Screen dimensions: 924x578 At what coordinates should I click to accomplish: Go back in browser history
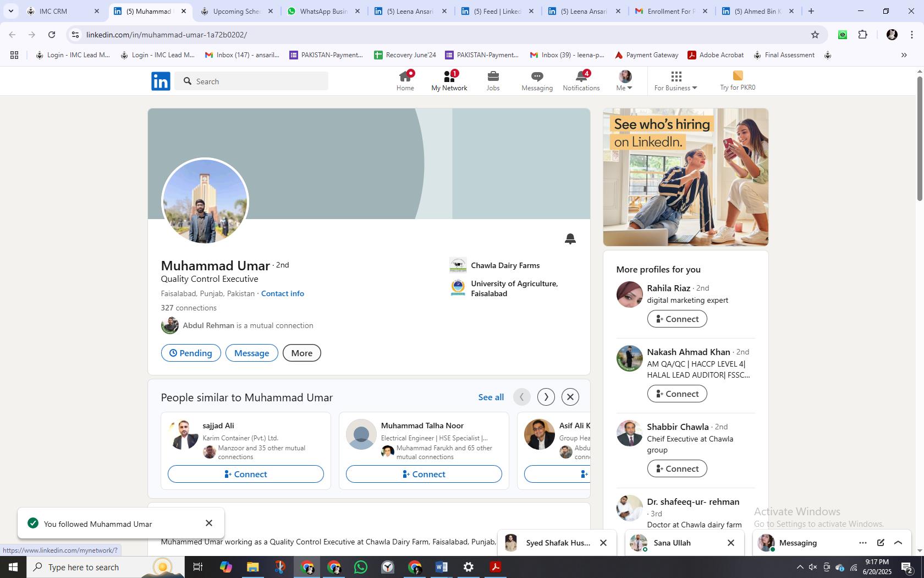pyautogui.click(x=12, y=35)
